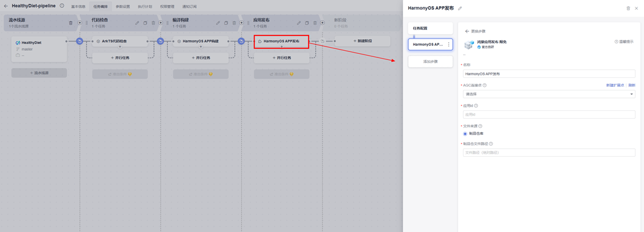This screenshot has height=232, width=644.
Task: Show the help tooltip for AGC连接点
Action: click(x=485, y=85)
